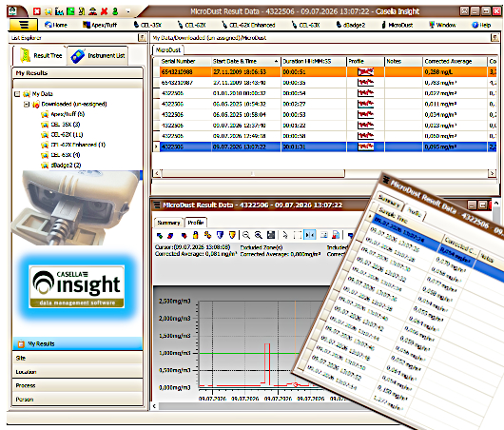
Task: Click the Casella Insight logo banner
Action: pyautogui.click(x=77, y=287)
